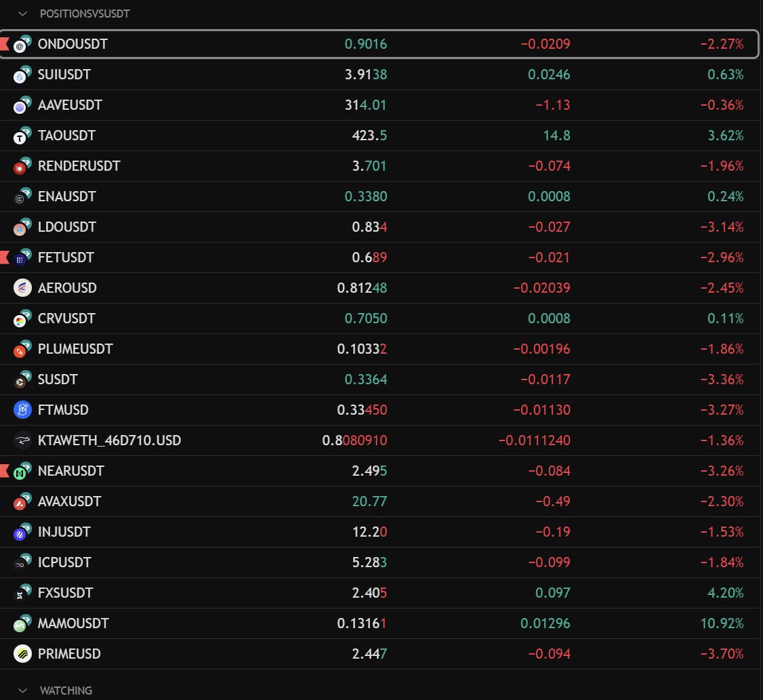Click the RENDERUSDT coin icon

22,166
